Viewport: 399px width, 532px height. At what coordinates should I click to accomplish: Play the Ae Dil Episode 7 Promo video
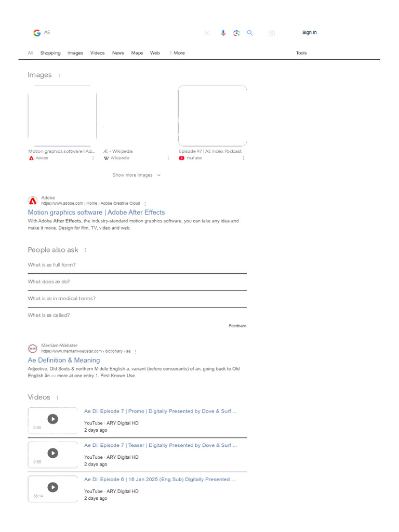point(52,419)
